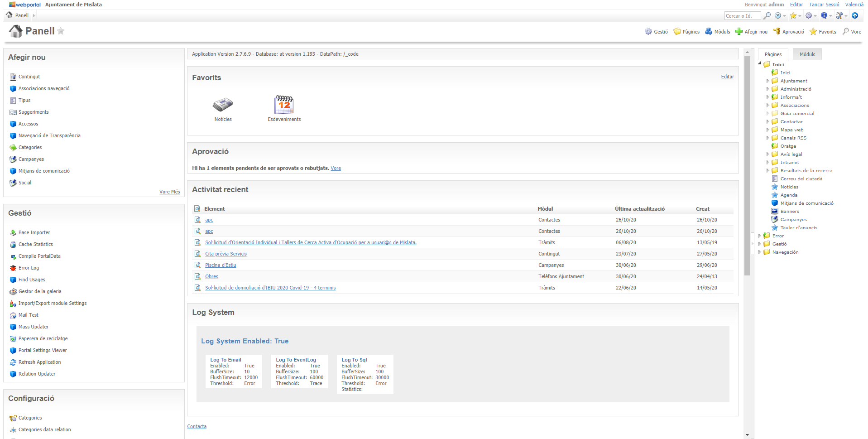868x439 pixels.
Task: Switch to the Mòduls tab
Action: click(807, 54)
